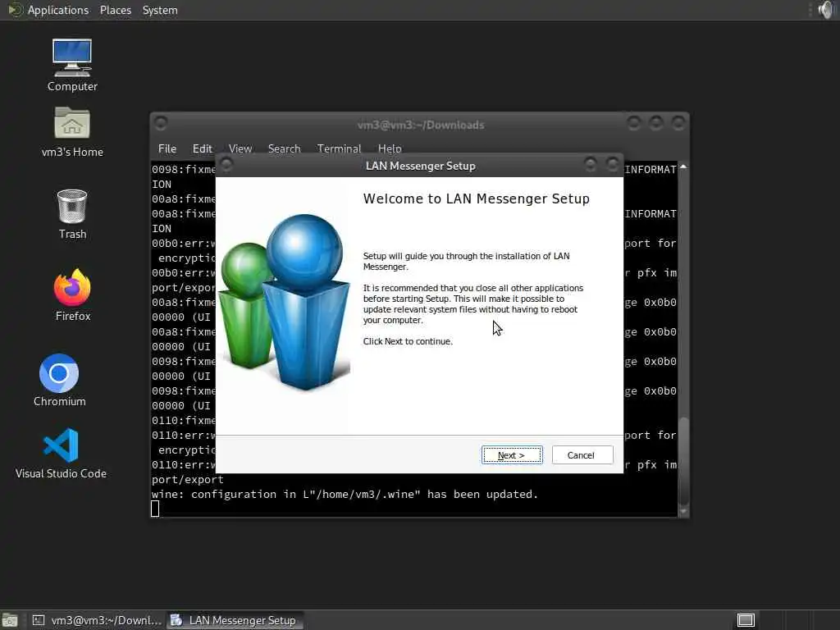Image resolution: width=840 pixels, height=630 pixels.
Task: Select LAN Messenger Setup taskbar entry
Action: coord(234,620)
